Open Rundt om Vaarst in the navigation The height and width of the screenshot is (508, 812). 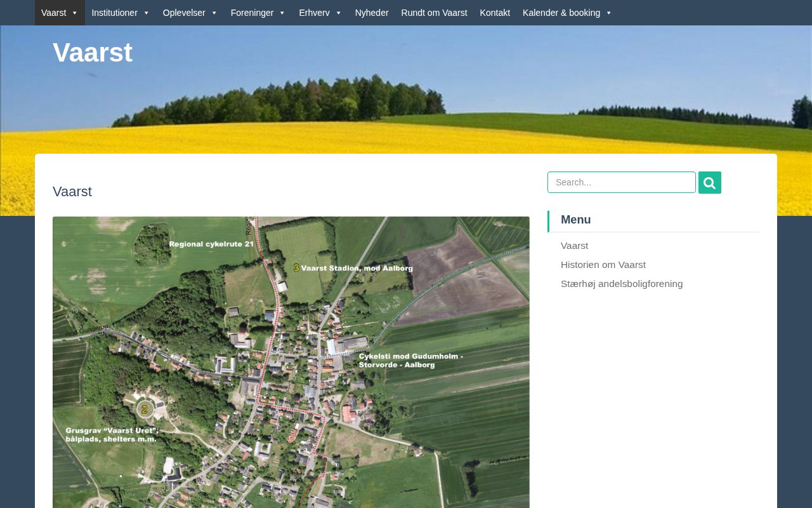pos(434,13)
